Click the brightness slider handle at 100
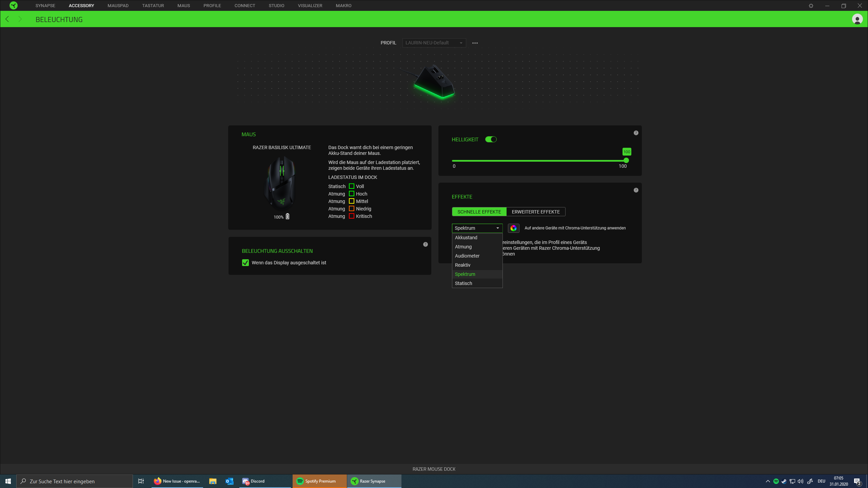This screenshot has height=488, width=868. click(x=626, y=160)
